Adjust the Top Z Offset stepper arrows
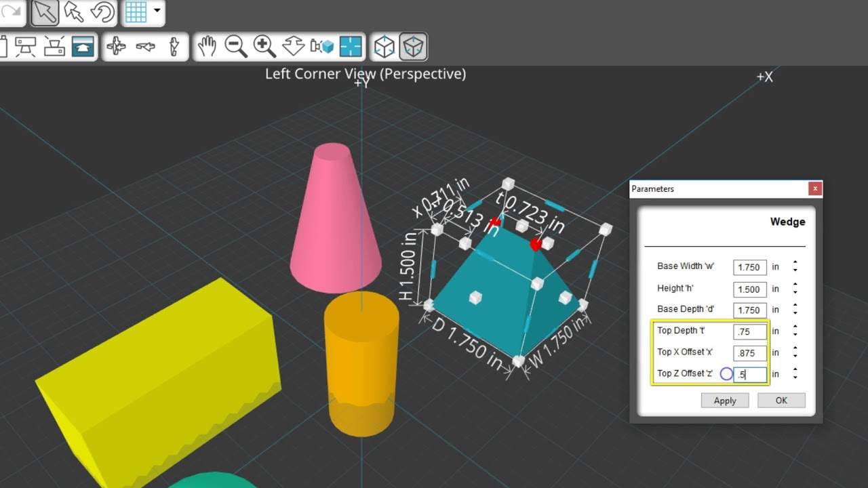The image size is (868, 488). [x=795, y=374]
